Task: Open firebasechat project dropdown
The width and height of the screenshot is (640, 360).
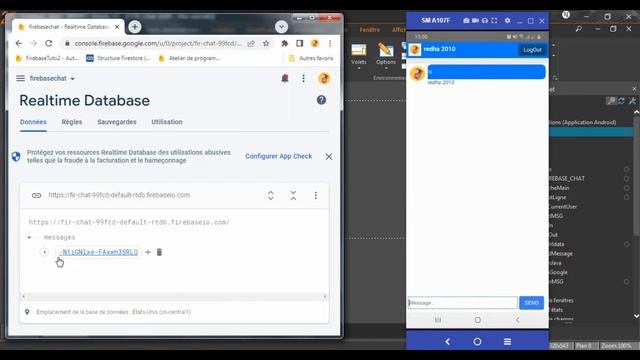Action: 52,78
